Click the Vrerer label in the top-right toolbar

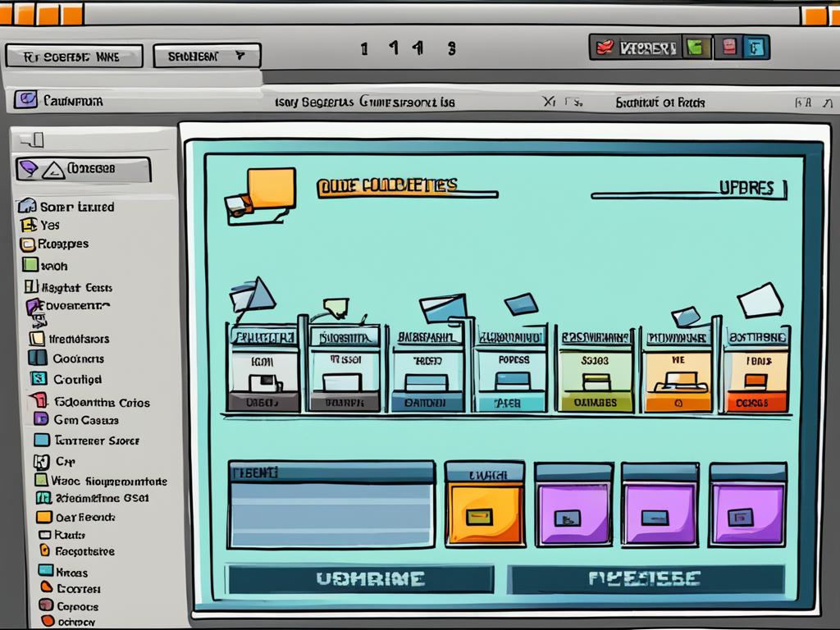click(647, 48)
